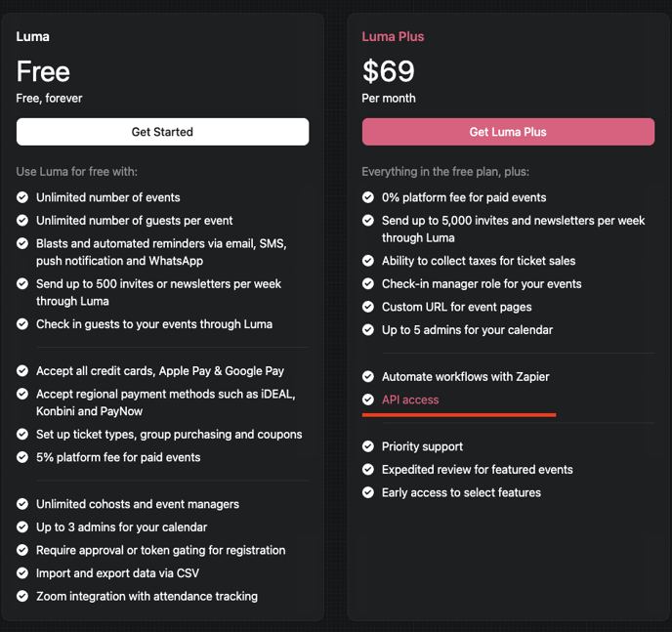Click checkmark icon next to Custom URL feature
The width and height of the screenshot is (672, 632).
pos(368,307)
